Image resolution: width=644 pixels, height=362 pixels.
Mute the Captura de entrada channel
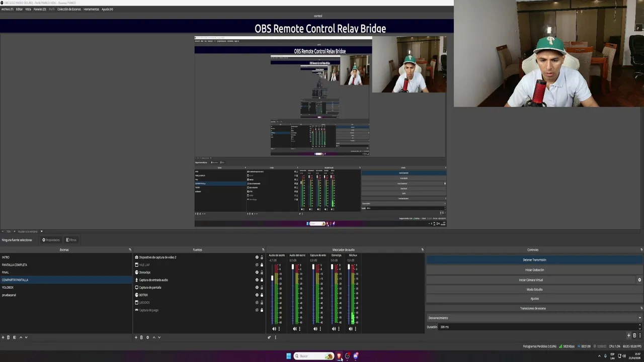pos(315,329)
